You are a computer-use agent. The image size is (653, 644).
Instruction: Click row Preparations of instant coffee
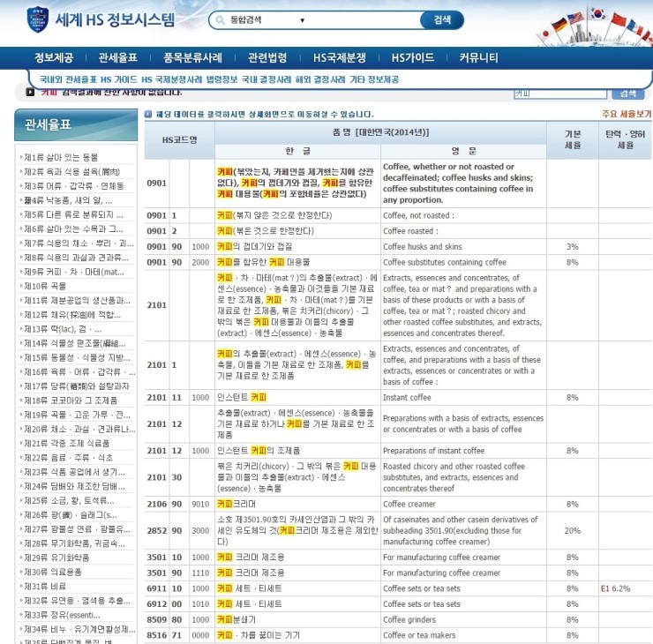[398, 451]
